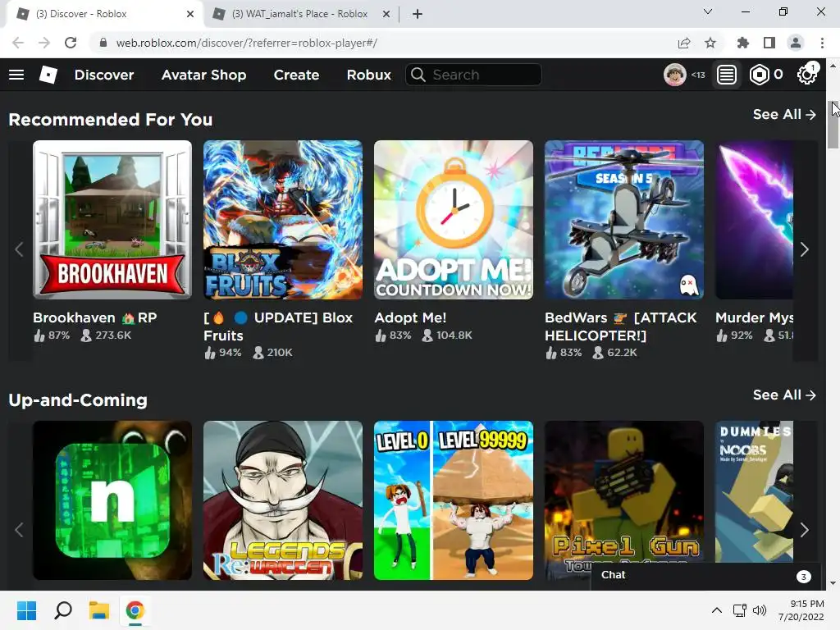Click green nico's nextbots thumbnail
The width and height of the screenshot is (840, 630).
112,500
